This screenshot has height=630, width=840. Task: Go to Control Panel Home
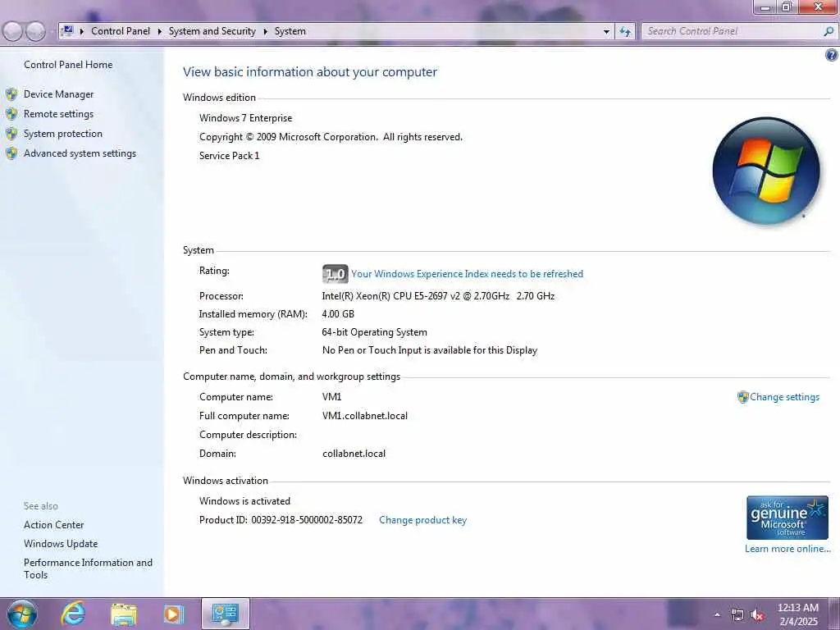tap(68, 65)
